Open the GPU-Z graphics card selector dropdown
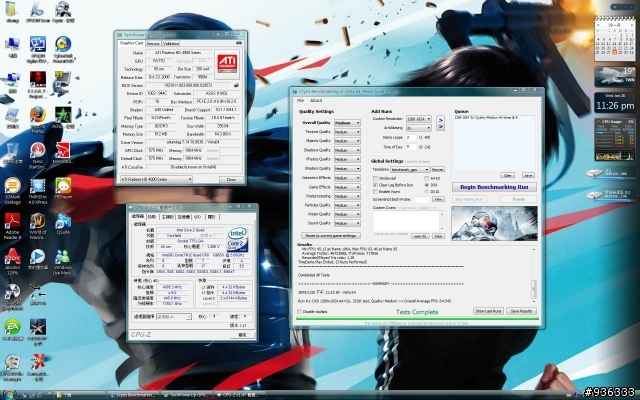The height and width of the screenshot is (400, 640). (156, 179)
